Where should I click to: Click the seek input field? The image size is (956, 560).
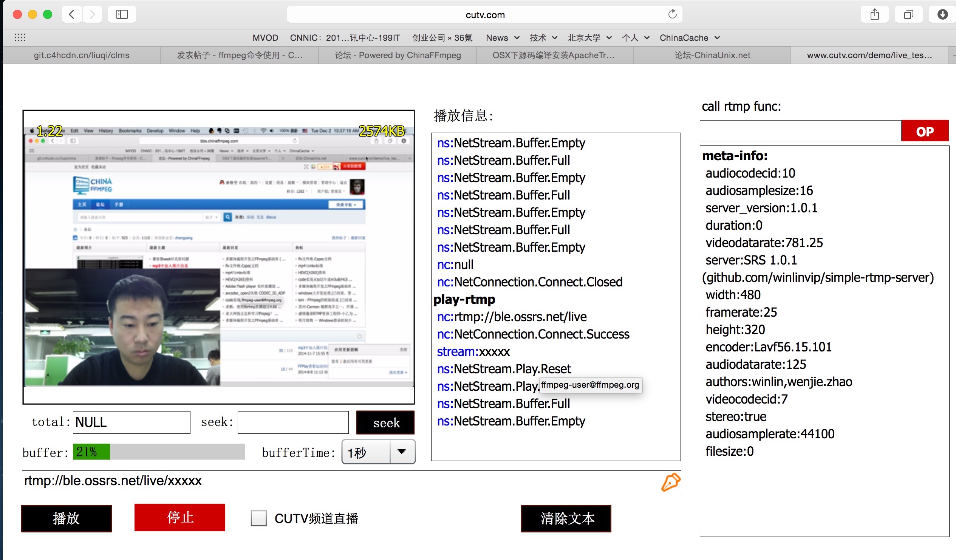tap(293, 422)
